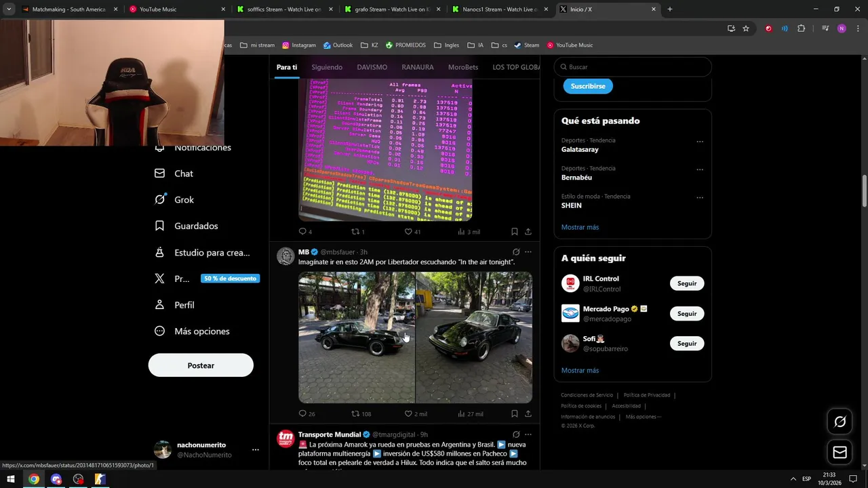Click Chrome icon in the taskbar

(33, 479)
